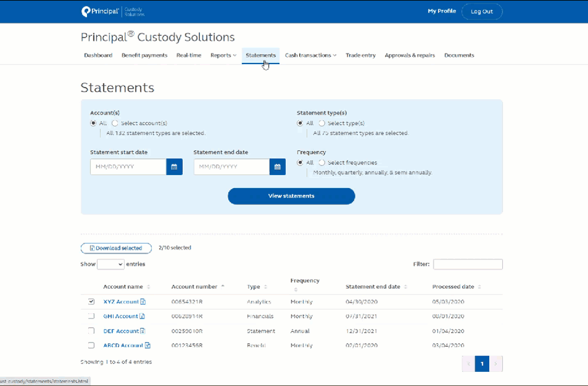This screenshot has height=386, width=588.
Task: Click the Download selected button
Action: pos(116,247)
